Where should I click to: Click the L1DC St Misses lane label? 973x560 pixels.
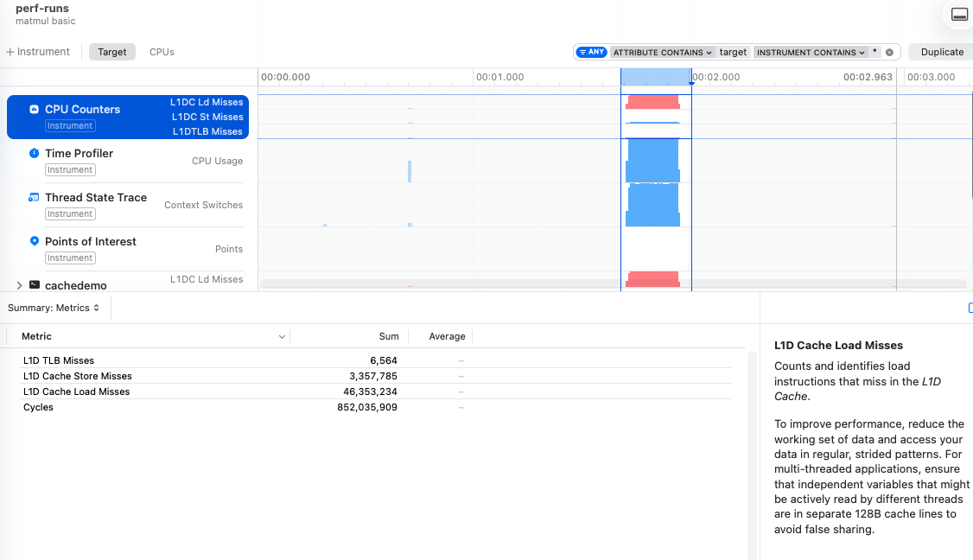[207, 117]
